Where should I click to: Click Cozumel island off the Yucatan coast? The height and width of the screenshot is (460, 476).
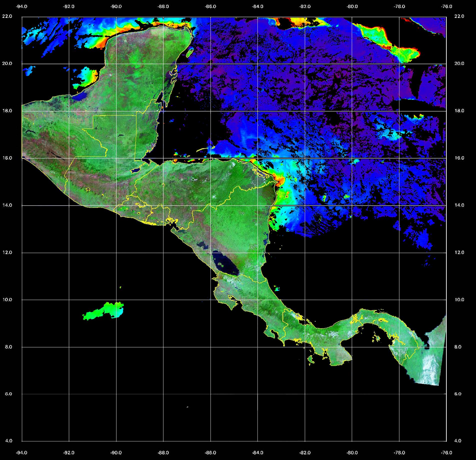[190, 53]
